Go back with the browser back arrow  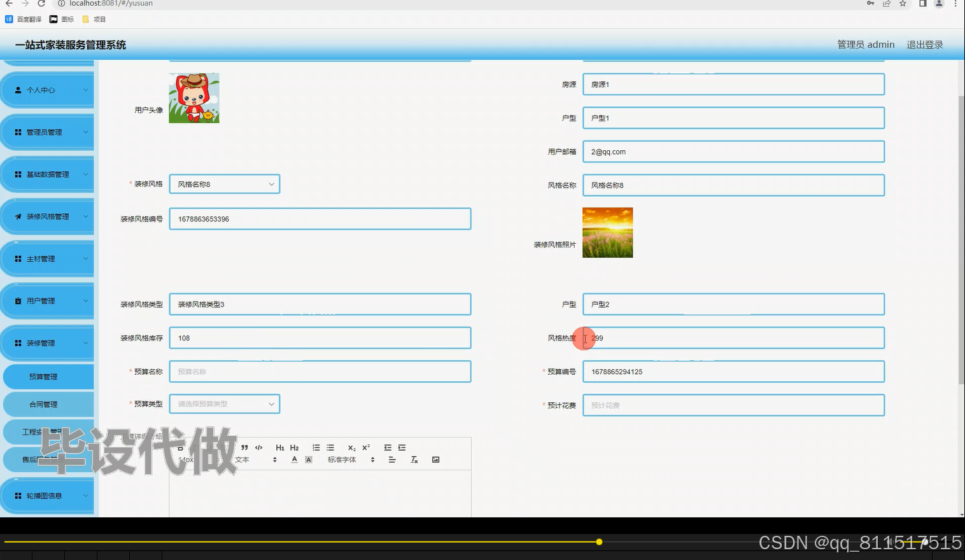pos(9,3)
